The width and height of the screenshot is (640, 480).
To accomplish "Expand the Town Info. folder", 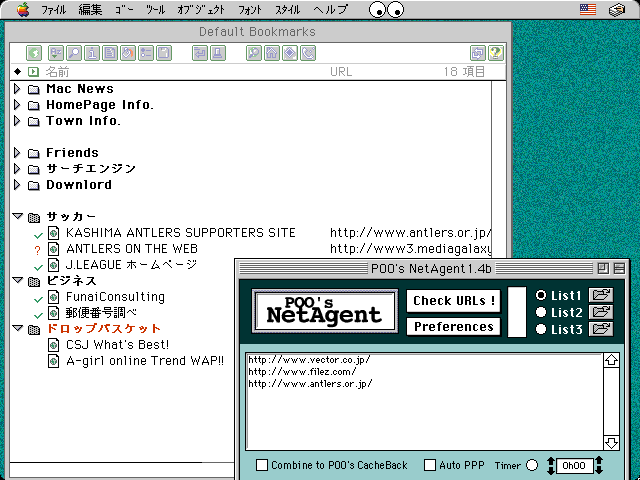I will point(17,120).
